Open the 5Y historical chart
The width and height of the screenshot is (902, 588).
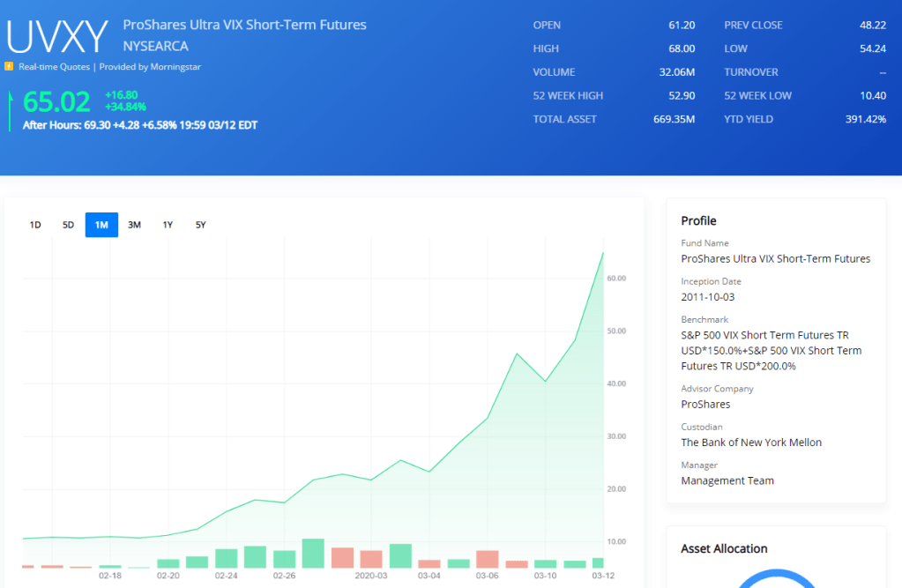click(200, 225)
